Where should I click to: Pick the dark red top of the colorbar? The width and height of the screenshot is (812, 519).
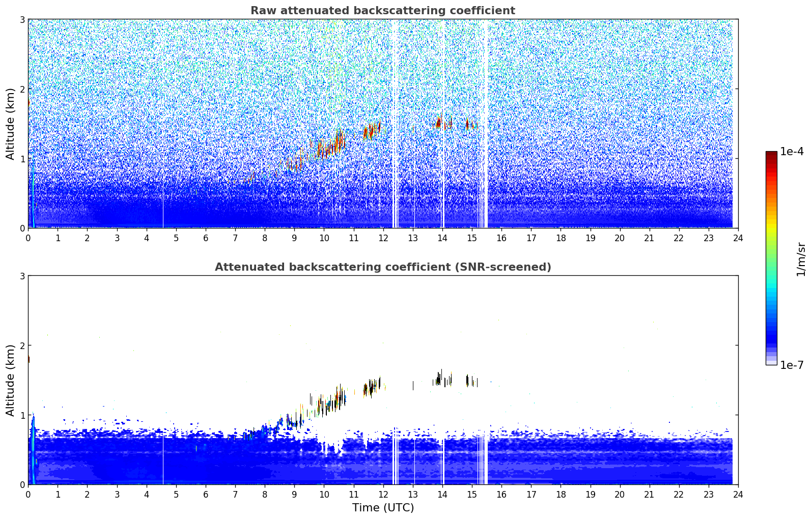tap(771, 155)
